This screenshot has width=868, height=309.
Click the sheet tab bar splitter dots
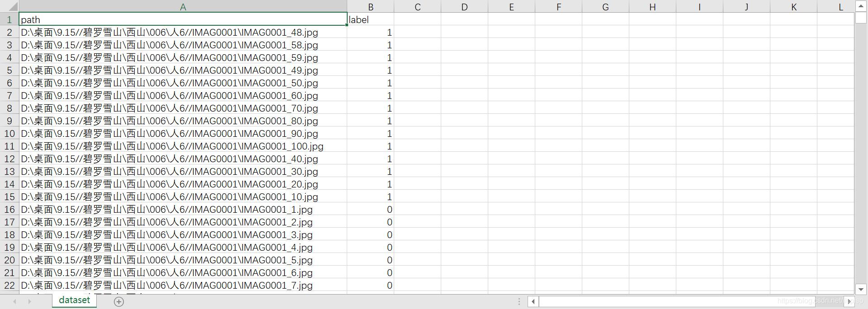click(519, 301)
